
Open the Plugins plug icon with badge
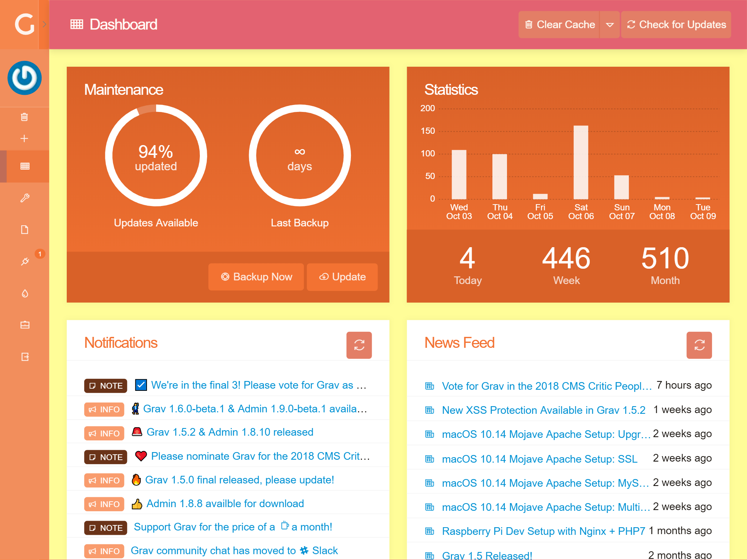pyautogui.click(x=24, y=261)
